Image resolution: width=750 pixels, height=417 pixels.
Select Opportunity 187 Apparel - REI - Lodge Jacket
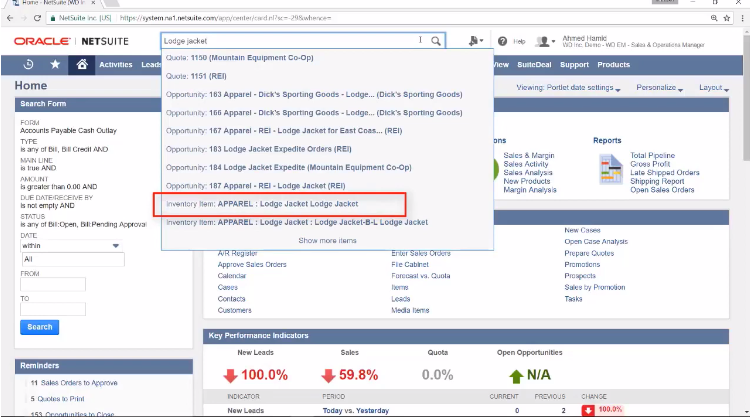[255, 186]
